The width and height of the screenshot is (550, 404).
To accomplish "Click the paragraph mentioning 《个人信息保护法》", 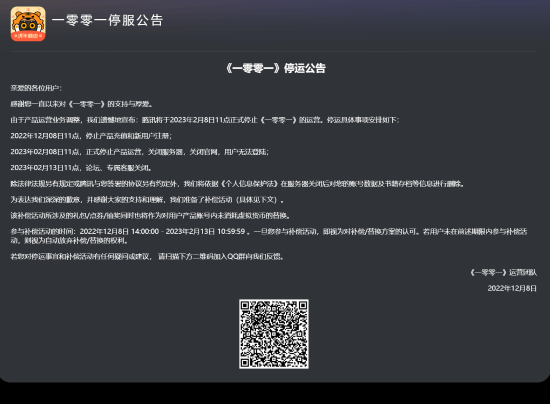I will tap(237, 184).
